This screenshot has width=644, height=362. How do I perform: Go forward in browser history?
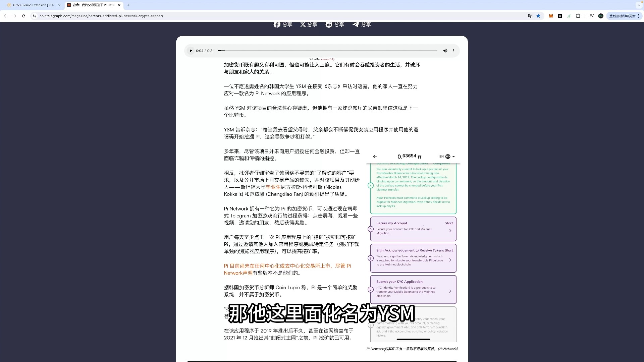point(14,16)
